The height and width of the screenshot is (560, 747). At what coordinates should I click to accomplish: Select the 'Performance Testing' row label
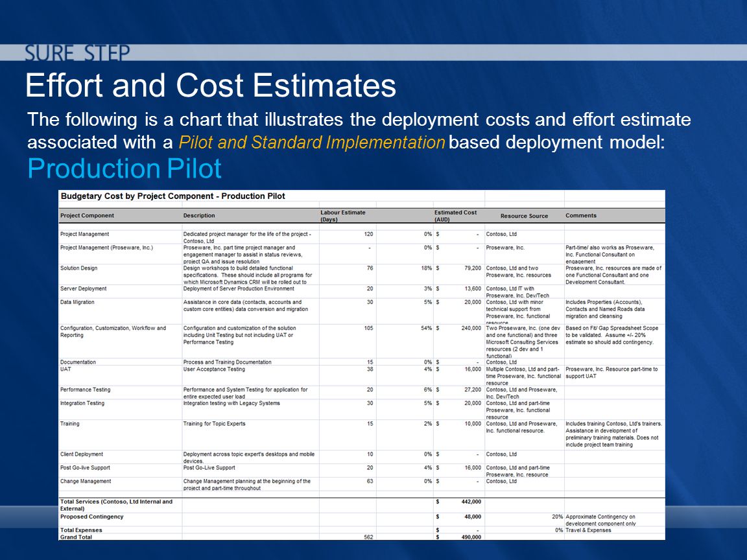click(x=85, y=390)
